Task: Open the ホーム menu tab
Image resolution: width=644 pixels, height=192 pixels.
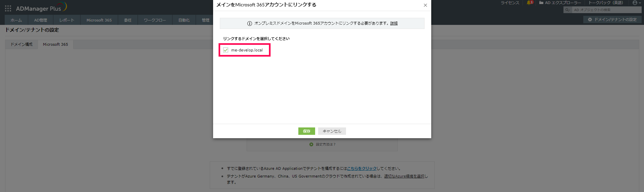Action: 16,20
